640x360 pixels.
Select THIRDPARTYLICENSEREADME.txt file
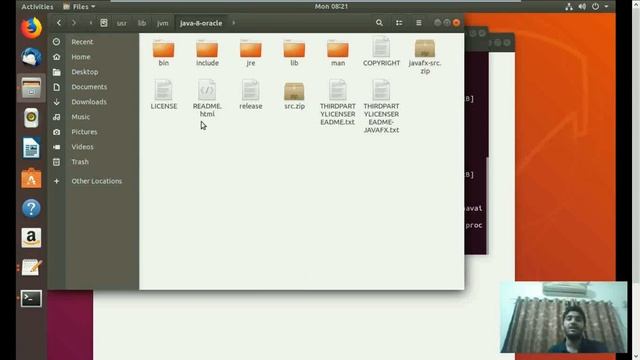click(338, 103)
